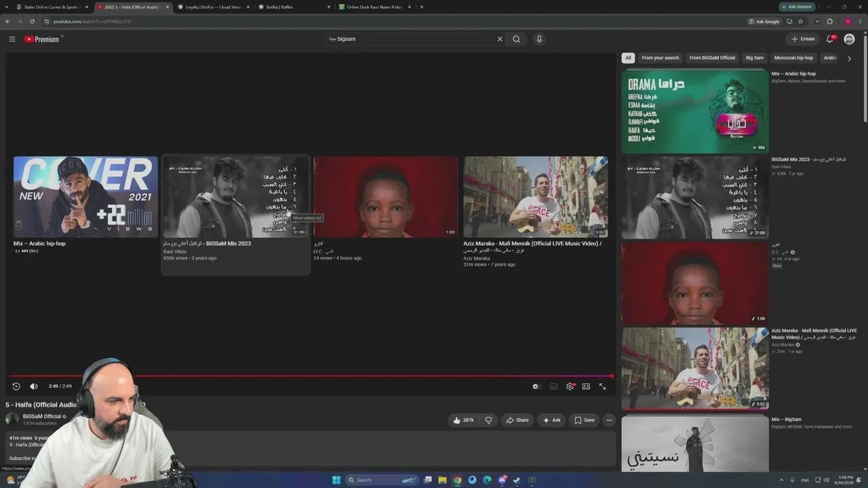Show hidden system tray icons

pos(781,480)
